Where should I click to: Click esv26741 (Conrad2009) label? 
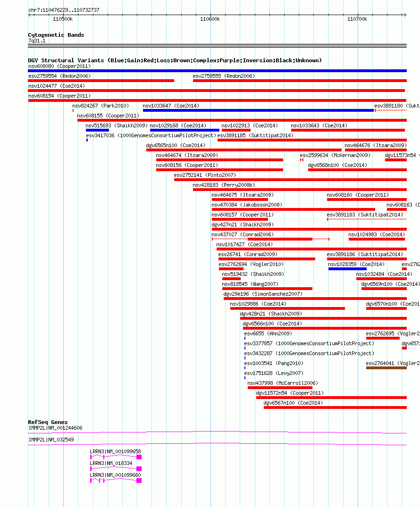[248, 255]
